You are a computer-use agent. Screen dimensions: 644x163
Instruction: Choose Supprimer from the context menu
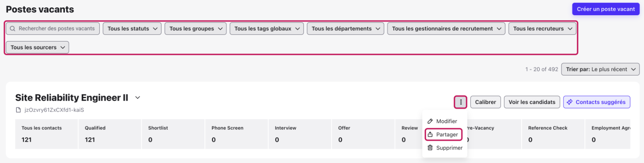coord(444,148)
